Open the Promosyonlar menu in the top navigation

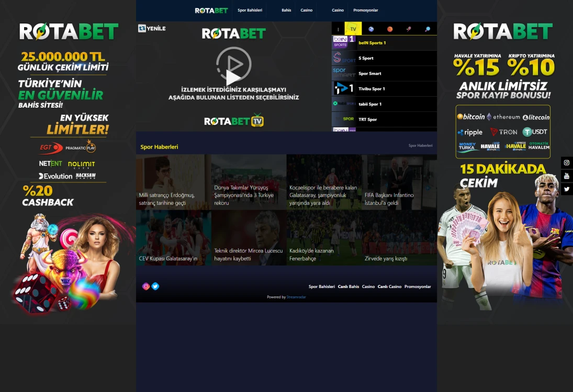coord(366,9)
